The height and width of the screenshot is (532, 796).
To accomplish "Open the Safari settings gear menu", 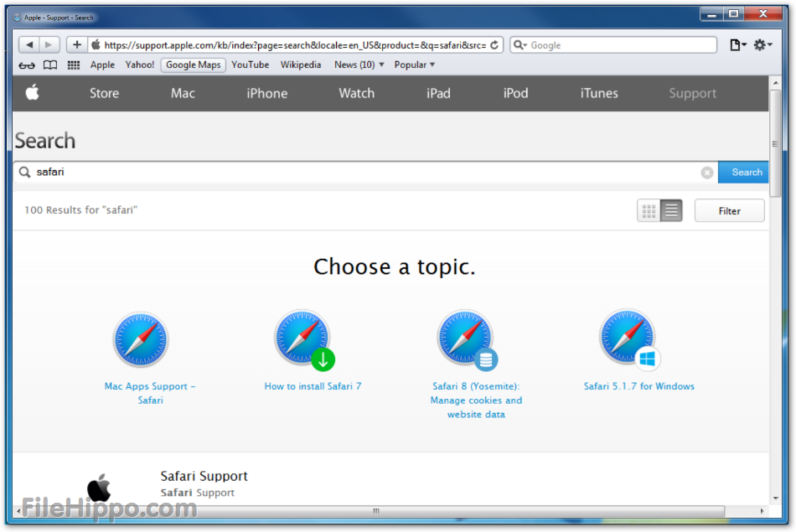I will 762,45.
